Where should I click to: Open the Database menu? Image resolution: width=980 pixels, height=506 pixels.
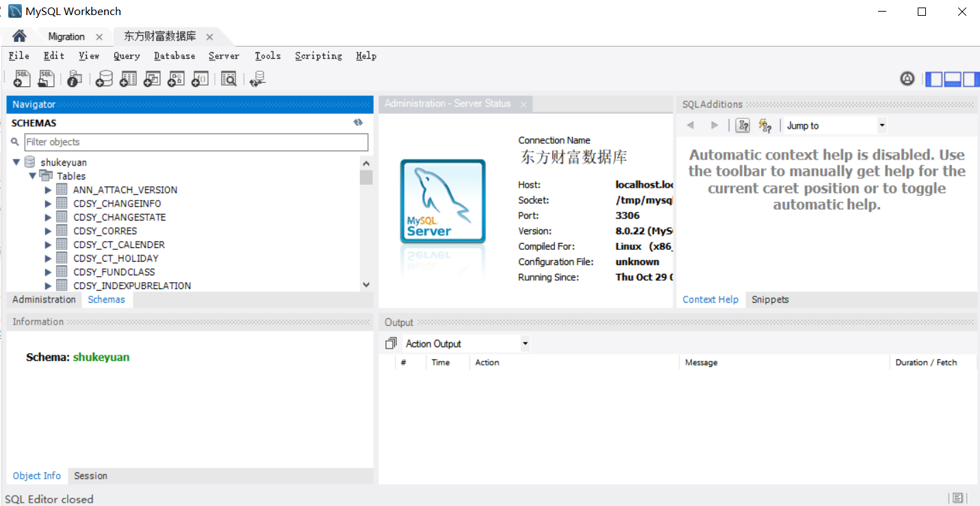tap(175, 55)
